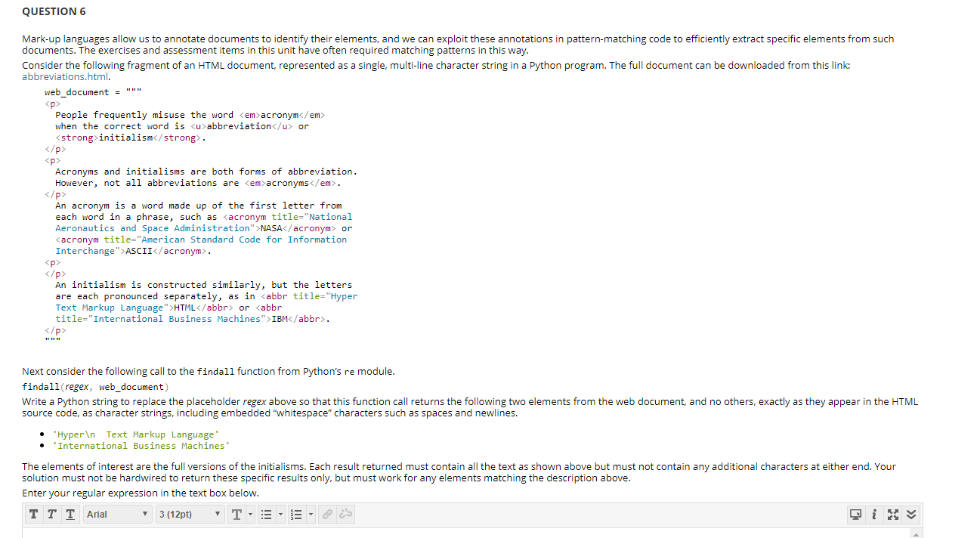
Task: Apply underline formatting in the editor
Action: [70, 514]
